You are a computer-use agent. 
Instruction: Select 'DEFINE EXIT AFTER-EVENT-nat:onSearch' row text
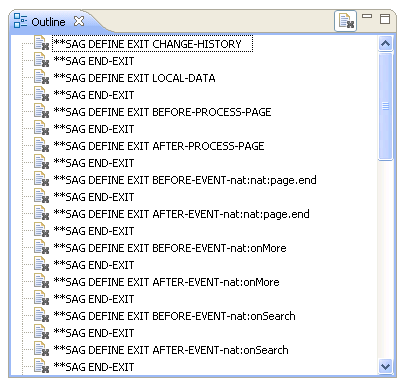tap(171, 350)
